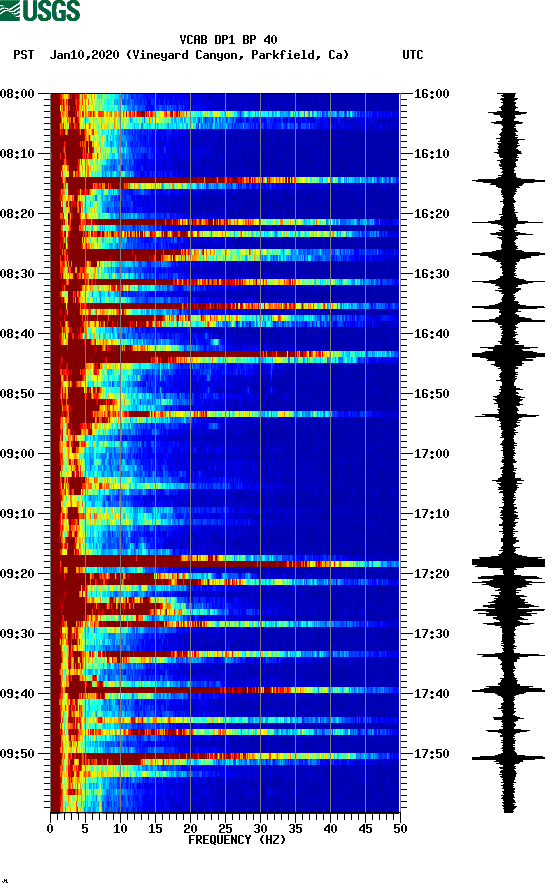Click the 17:50 UTC time label
The height and width of the screenshot is (892, 552).
coord(431,754)
